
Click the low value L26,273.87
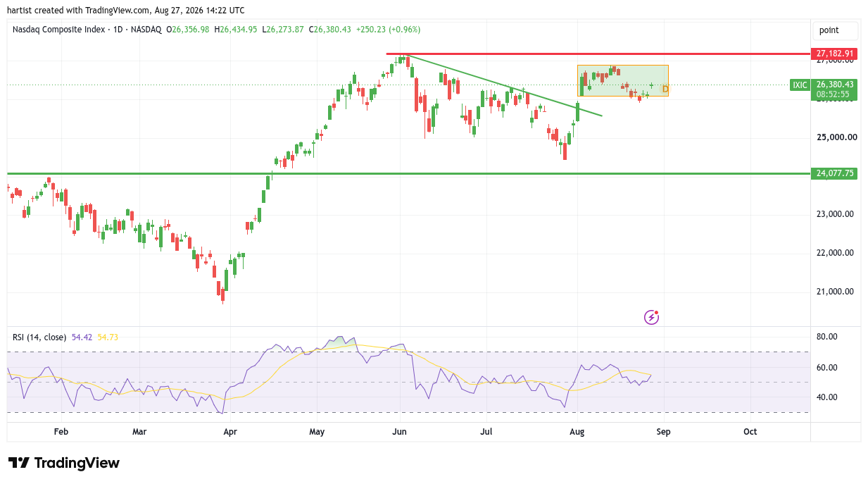pyautogui.click(x=283, y=30)
